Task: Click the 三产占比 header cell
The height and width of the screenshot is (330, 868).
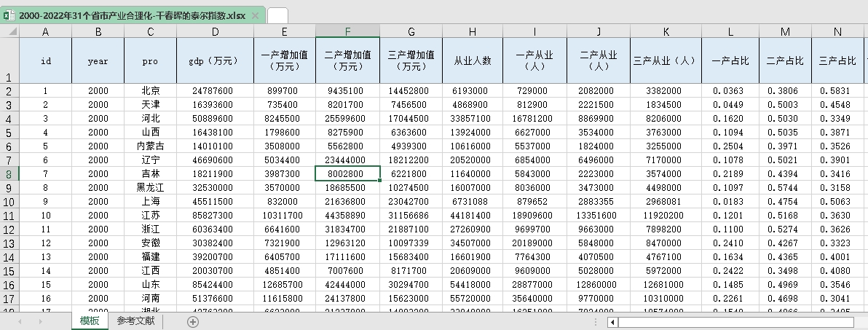Action: pos(837,61)
